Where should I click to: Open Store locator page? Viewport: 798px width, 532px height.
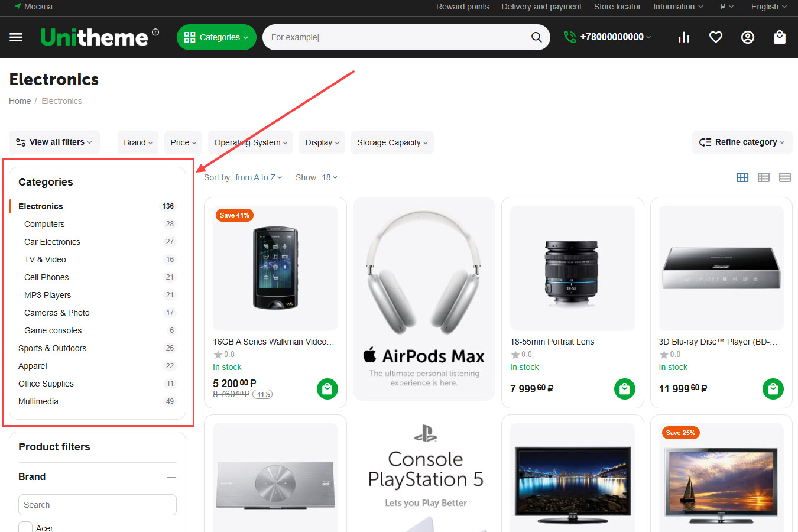point(617,7)
